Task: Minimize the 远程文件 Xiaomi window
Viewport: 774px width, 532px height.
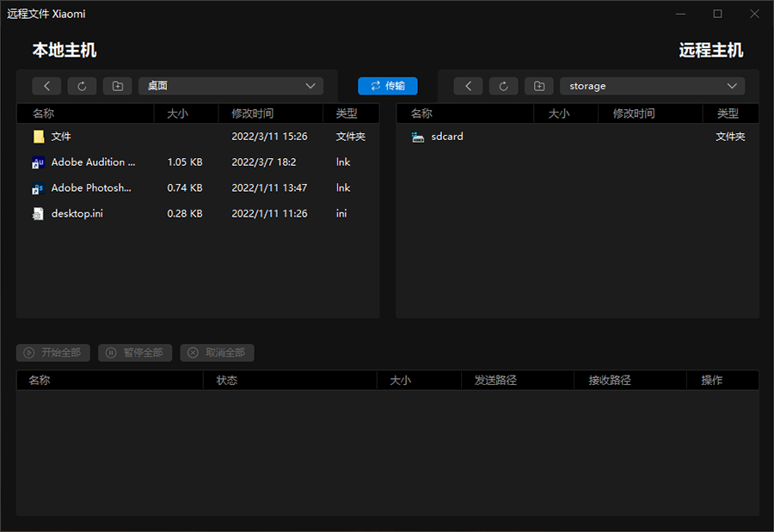Action: coord(681,14)
